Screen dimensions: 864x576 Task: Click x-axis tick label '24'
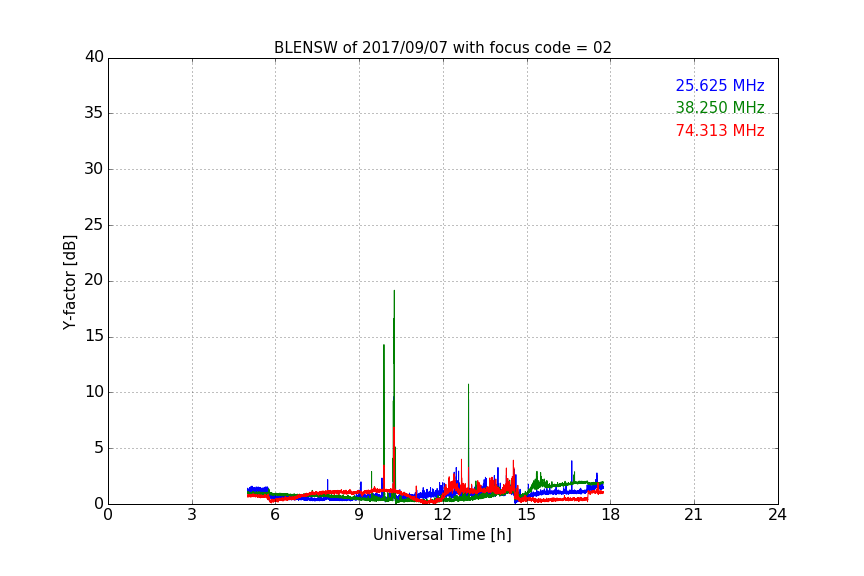pyautogui.click(x=777, y=515)
